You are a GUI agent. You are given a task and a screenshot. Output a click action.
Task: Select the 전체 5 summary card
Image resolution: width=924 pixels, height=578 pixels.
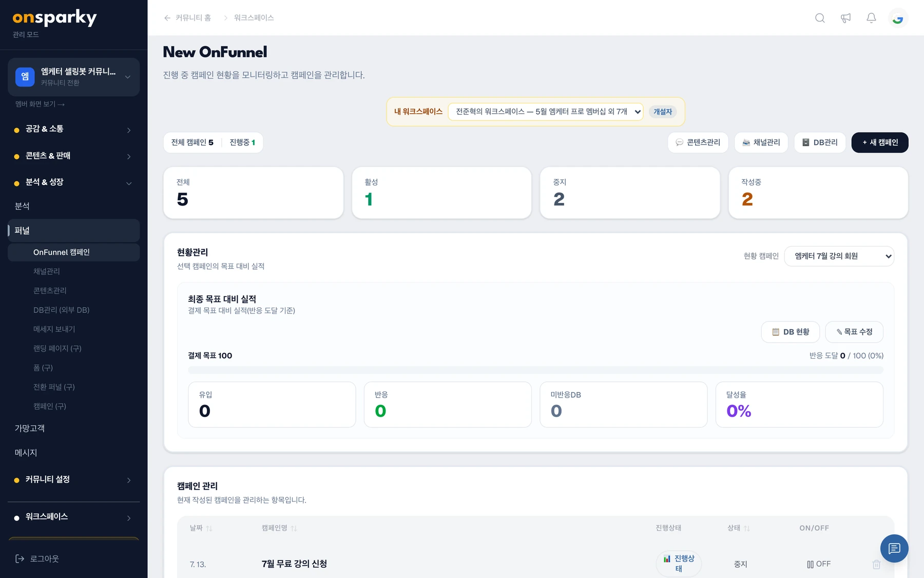click(253, 193)
